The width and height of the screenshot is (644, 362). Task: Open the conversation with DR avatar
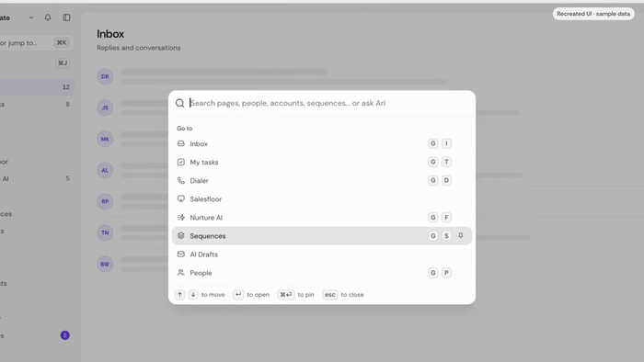point(105,76)
